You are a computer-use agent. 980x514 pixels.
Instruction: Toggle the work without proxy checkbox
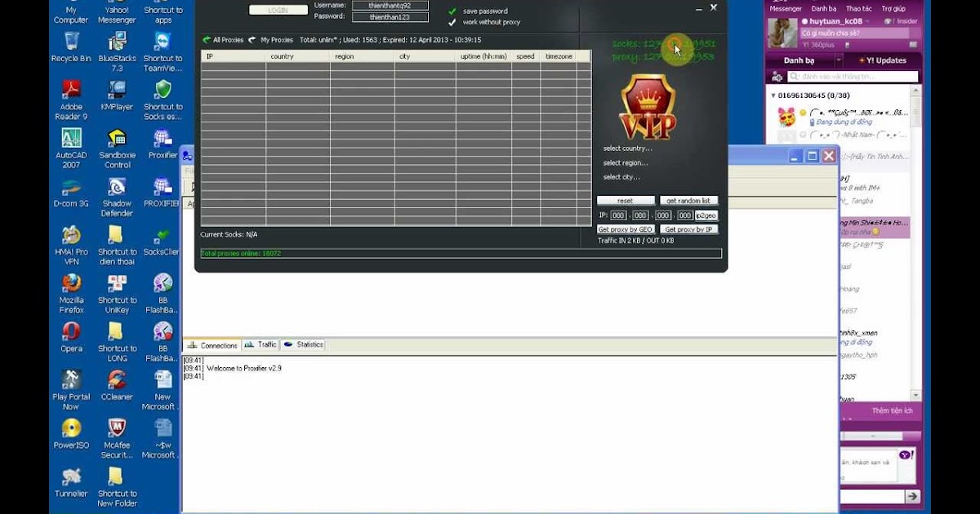click(452, 22)
